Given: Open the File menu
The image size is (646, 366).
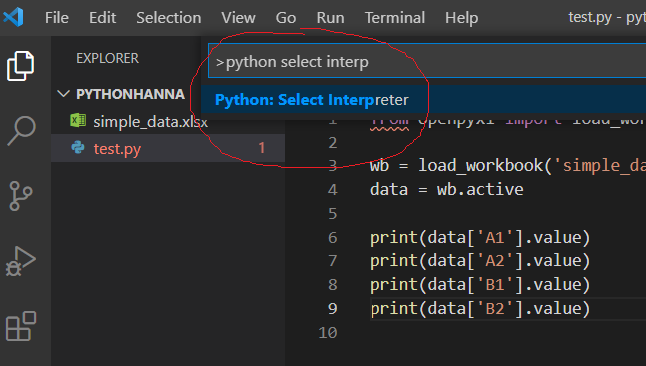Looking at the screenshot, I should tap(57, 18).
